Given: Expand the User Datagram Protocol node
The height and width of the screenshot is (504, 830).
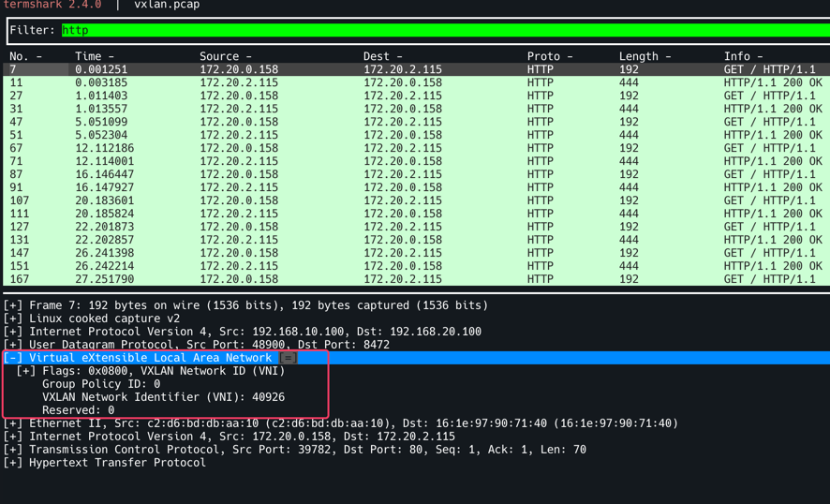Looking at the screenshot, I should pyautogui.click(x=13, y=345).
